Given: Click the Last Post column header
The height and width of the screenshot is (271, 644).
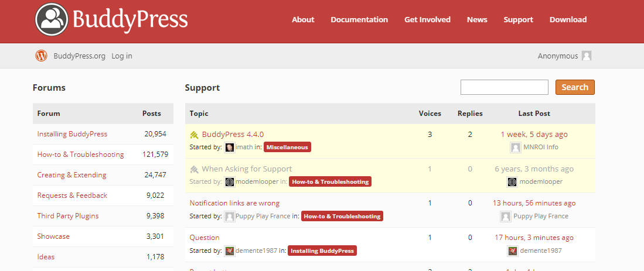Looking at the screenshot, I should pos(534,114).
